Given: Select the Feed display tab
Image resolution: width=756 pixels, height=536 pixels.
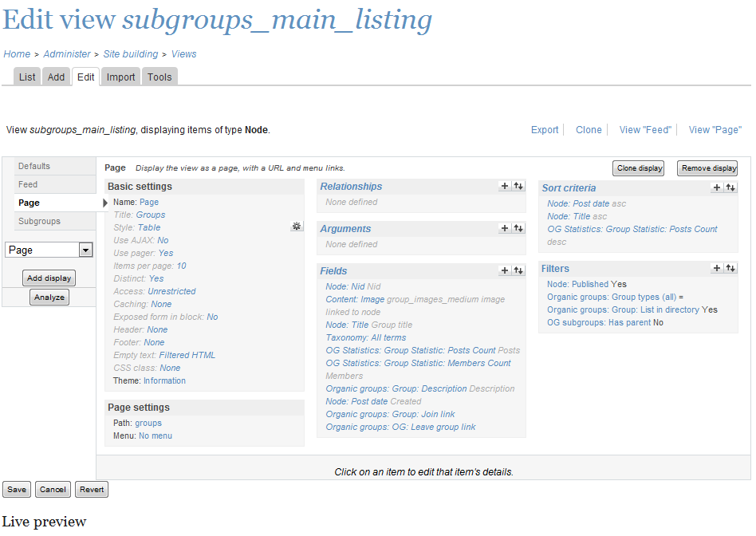Looking at the screenshot, I should (55, 184).
